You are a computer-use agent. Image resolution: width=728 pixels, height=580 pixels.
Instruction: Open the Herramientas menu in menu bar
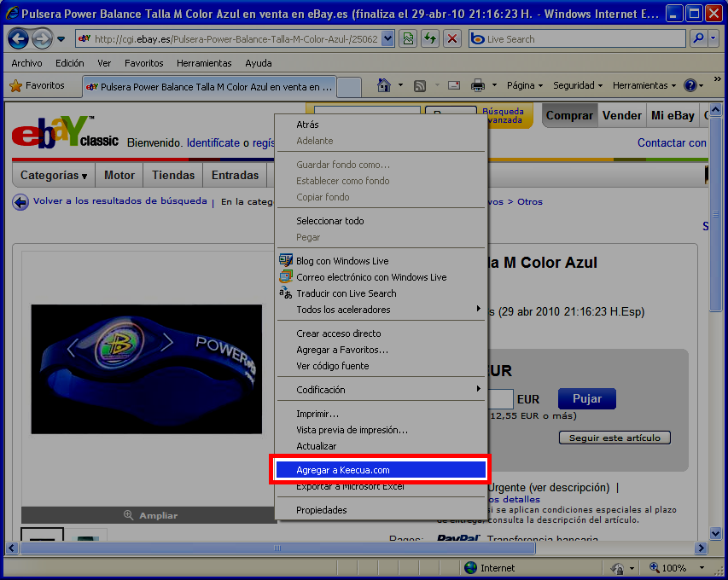(x=204, y=63)
